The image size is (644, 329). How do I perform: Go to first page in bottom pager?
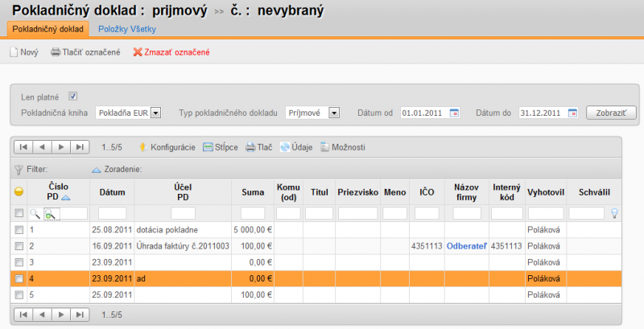pos(23,315)
